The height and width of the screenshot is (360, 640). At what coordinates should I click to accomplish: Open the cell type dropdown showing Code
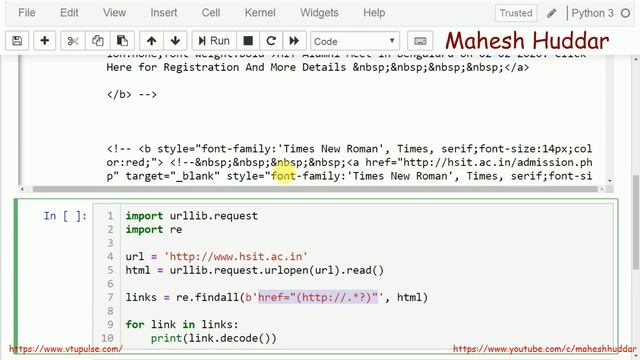(x=355, y=41)
